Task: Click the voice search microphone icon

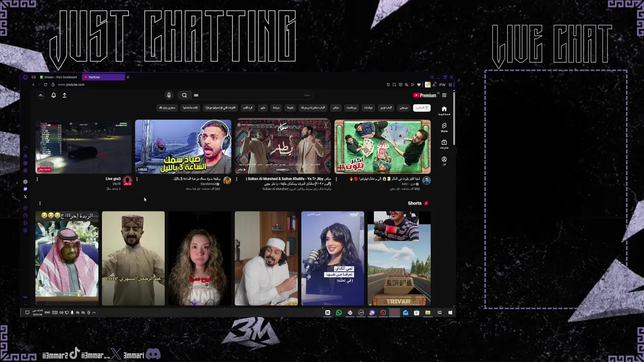Action: point(169,95)
